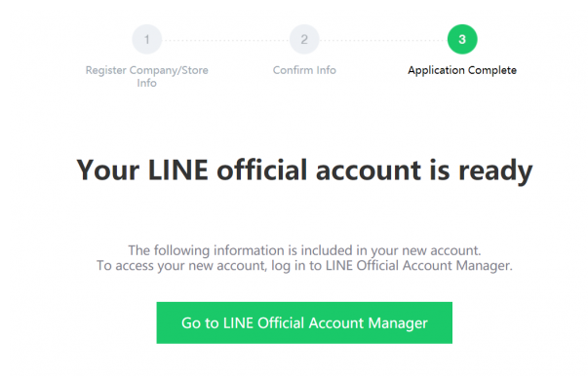Select the green step 3 circle
This screenshot has height=376, width=588.
pos(462,39)
